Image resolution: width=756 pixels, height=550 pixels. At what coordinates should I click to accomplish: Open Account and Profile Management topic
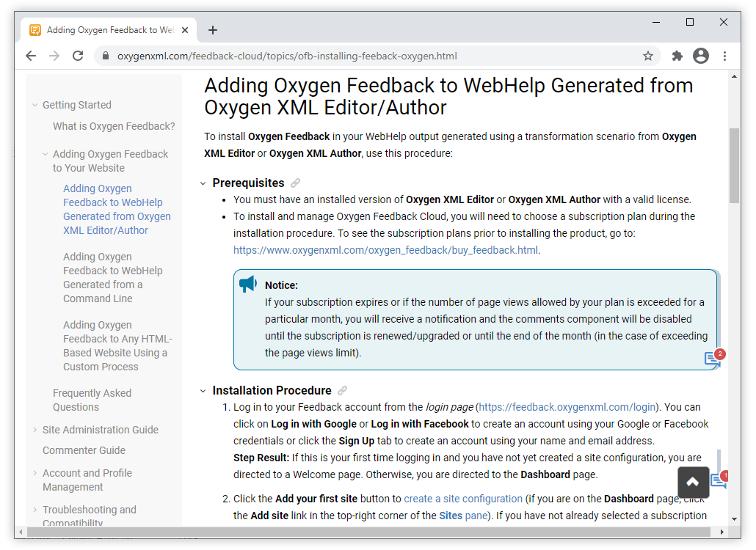tap(87, 480)
